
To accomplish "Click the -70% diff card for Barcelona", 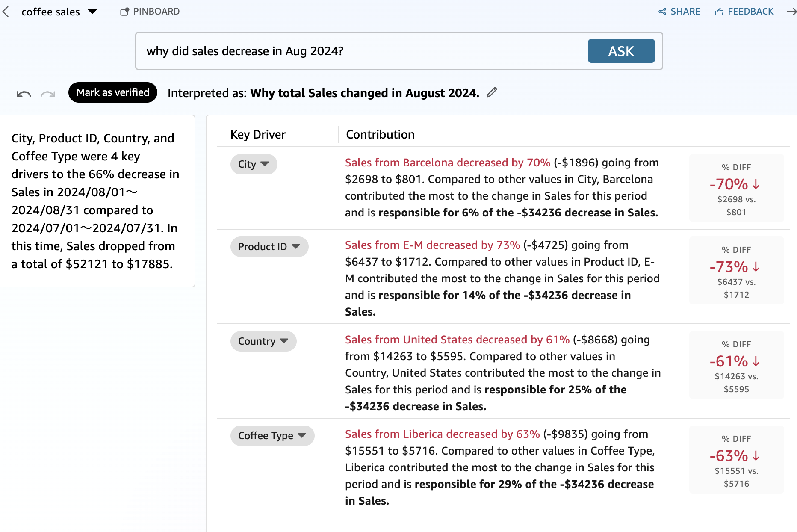I will 736,188.
